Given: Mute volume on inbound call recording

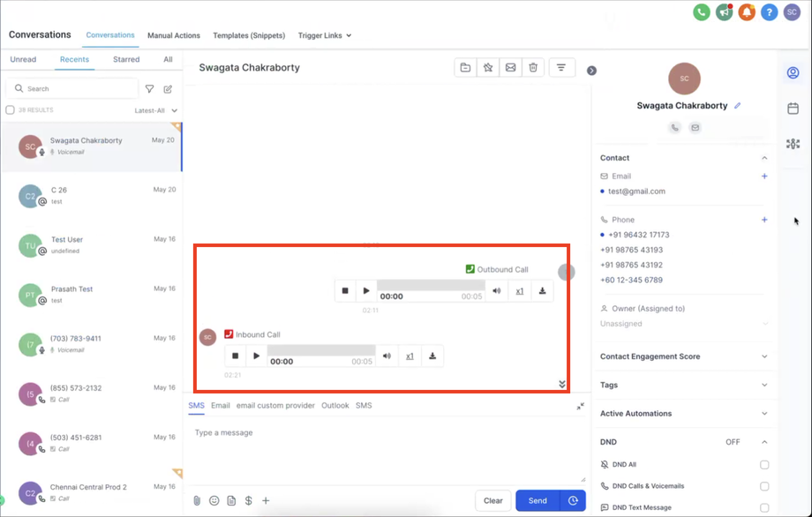Looking at the screenshot, I should click(387, 356).
